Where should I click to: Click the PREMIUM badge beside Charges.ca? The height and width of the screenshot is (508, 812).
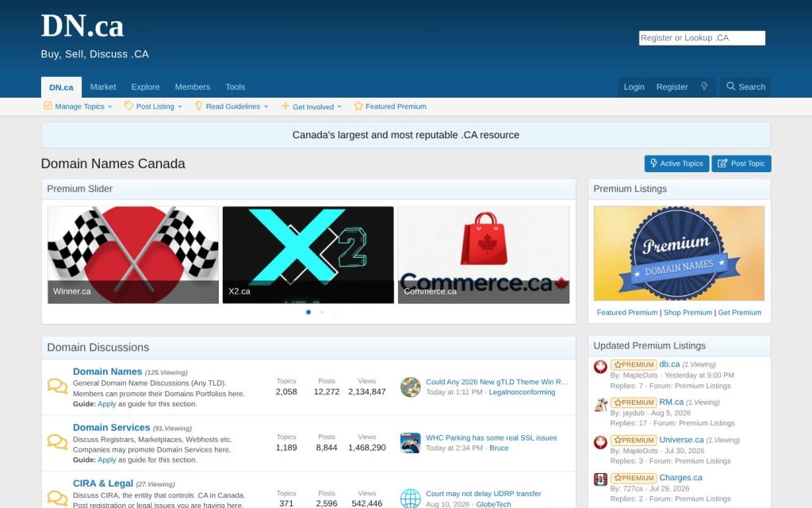(x=634, y=478)
